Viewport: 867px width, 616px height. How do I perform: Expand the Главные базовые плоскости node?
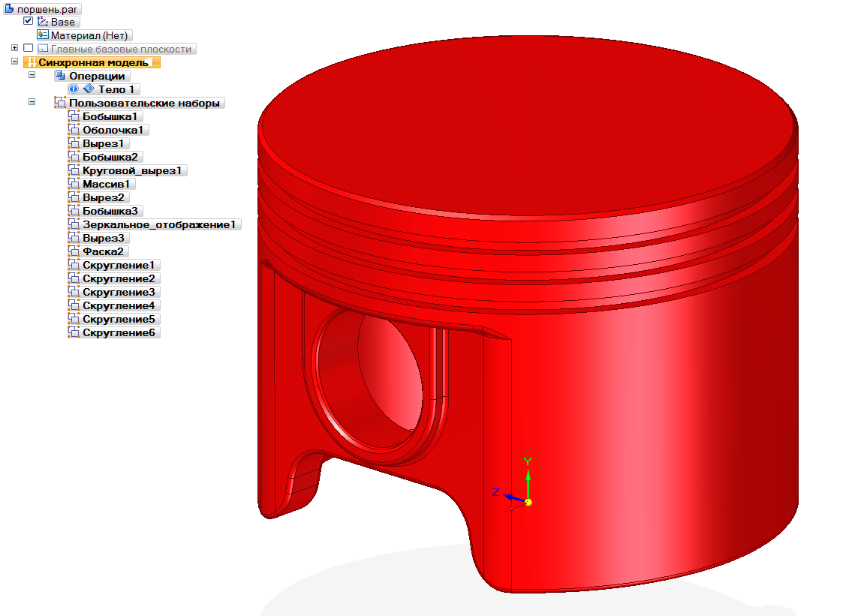14,48
